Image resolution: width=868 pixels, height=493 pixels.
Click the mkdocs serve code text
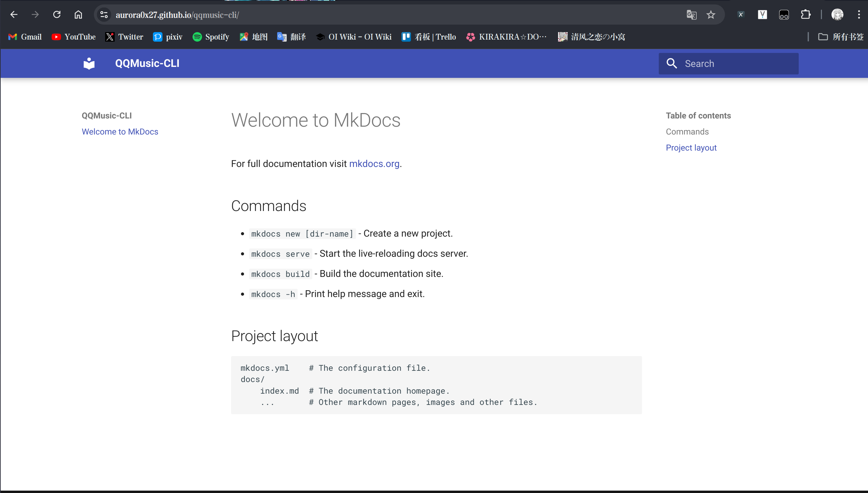(280, 254)
